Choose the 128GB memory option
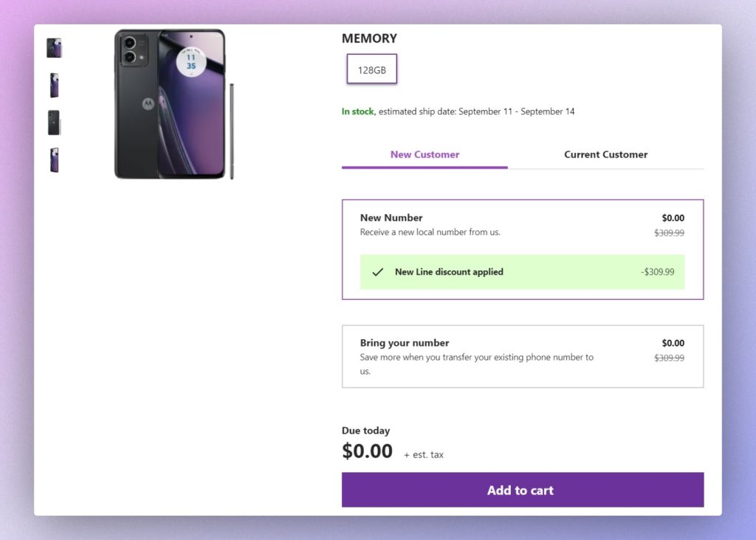The width and height of the screenshot is (756, 540). pyautogui.click(x=372, y=69)
